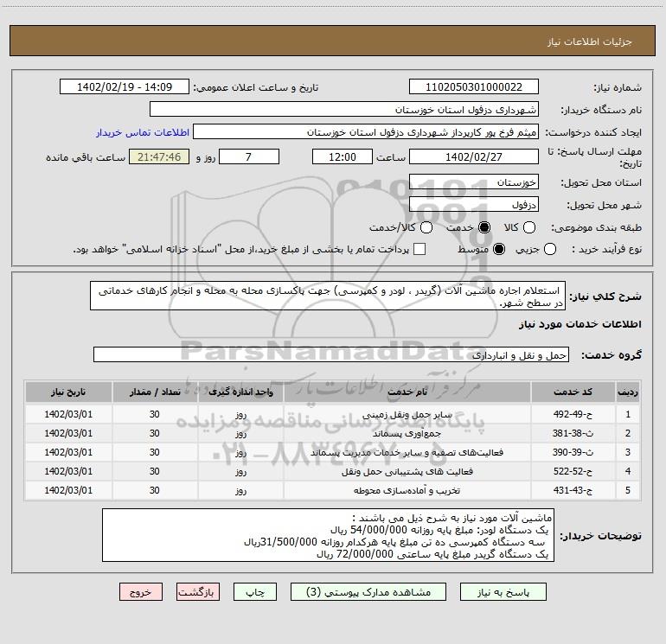This screenshot has height=644, width=666.
Task: Click service code ج-43-431
Action: pos(573,490)
